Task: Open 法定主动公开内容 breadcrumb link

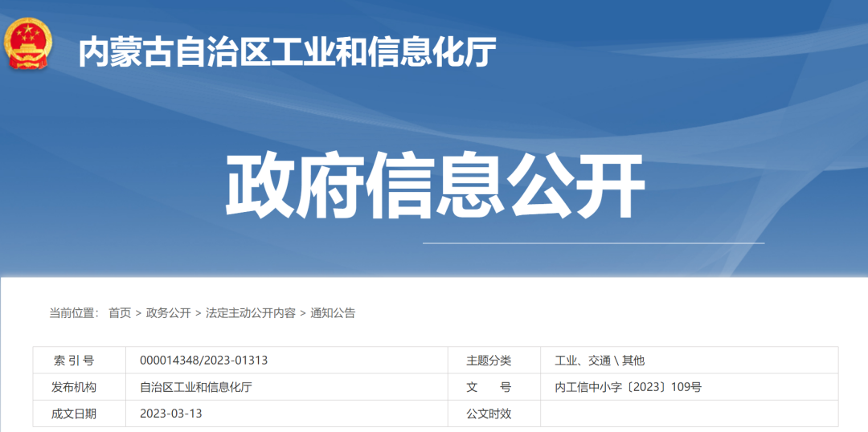Action: (x=250, y=313)
